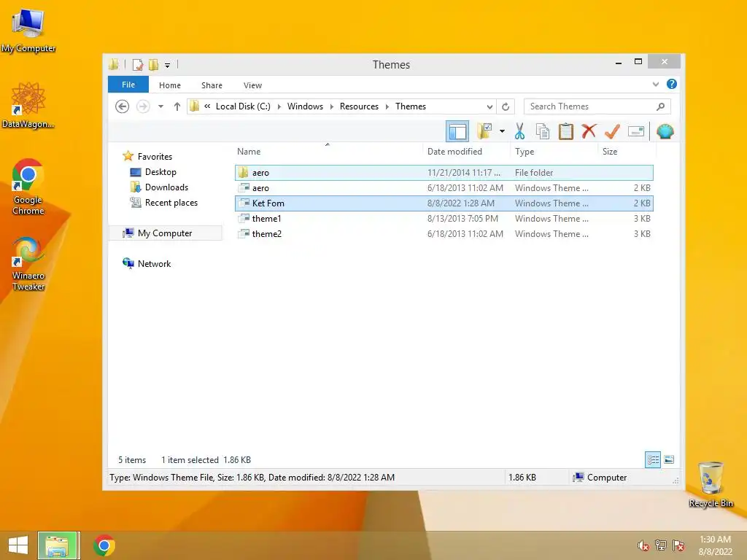Open the address bar history dropdown

click(489, 106)
